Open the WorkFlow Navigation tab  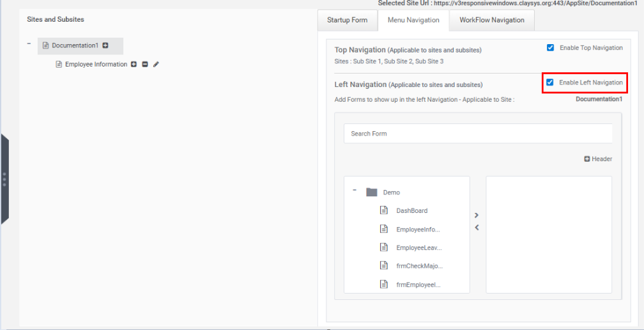pyautogui.click(x=492, y=20)
